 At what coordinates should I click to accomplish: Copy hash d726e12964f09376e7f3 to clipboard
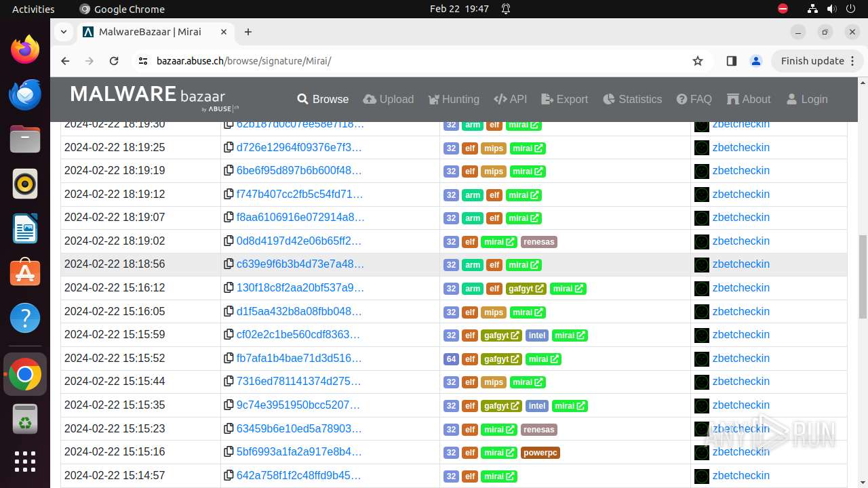pos(229,148)
